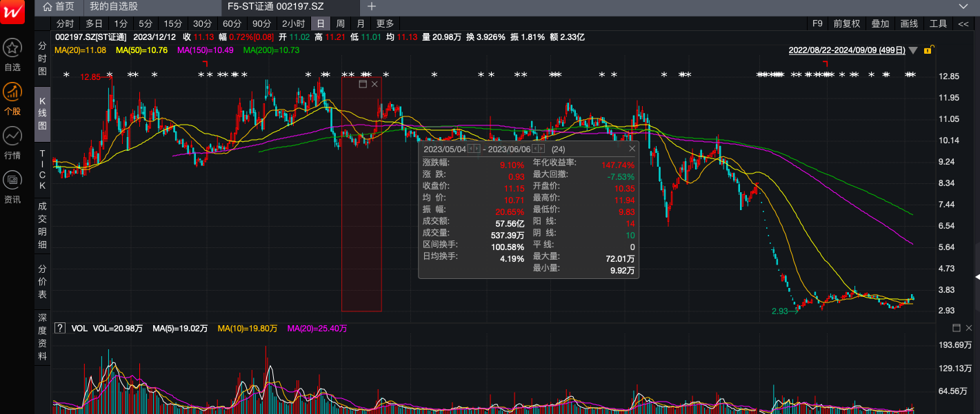Click the MA(150)=10.49 indicator label
The width and height of the screenshot is (980, 414).
point(206,50)
